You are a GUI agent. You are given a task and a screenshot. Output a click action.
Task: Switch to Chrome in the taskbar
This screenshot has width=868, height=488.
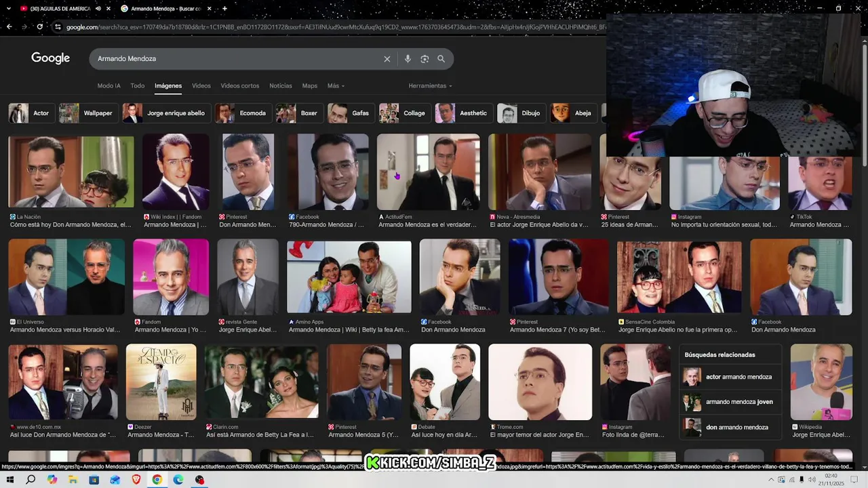(x=157, y=480)
